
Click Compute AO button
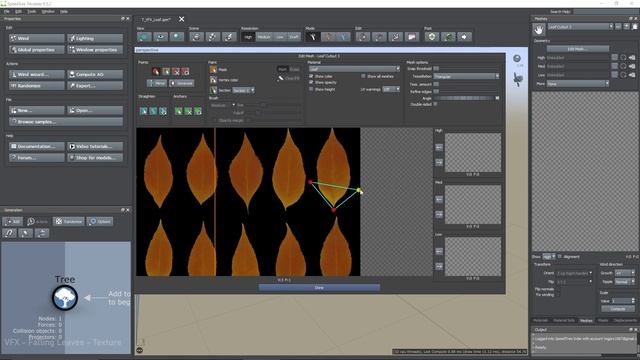coord(95,74)
